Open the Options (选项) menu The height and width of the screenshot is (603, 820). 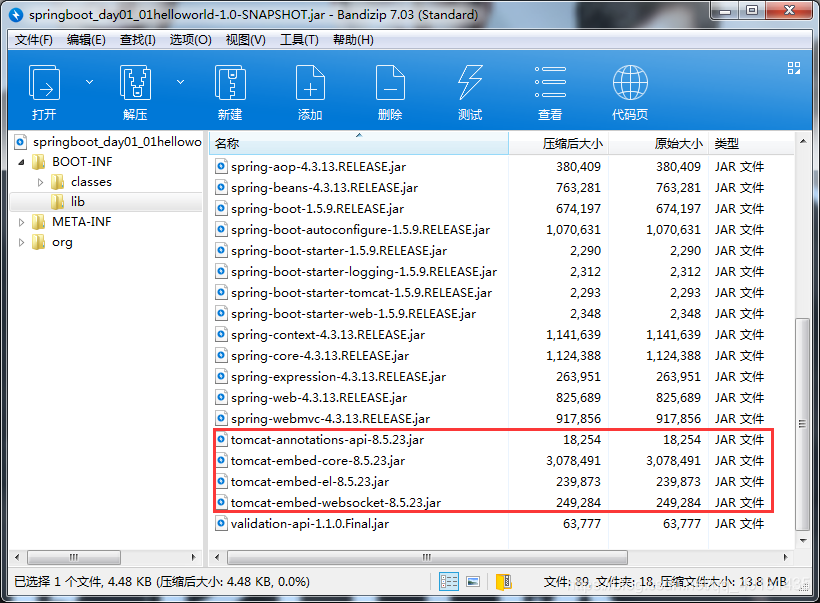190,40
